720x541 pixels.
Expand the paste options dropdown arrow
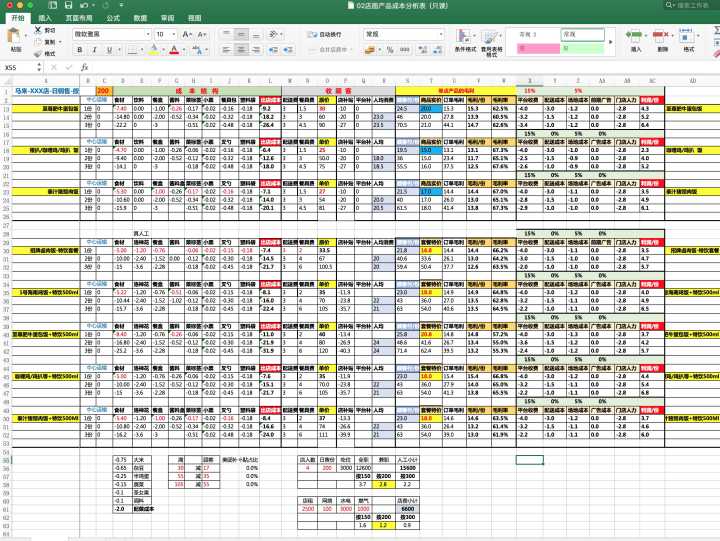[25, 36]
